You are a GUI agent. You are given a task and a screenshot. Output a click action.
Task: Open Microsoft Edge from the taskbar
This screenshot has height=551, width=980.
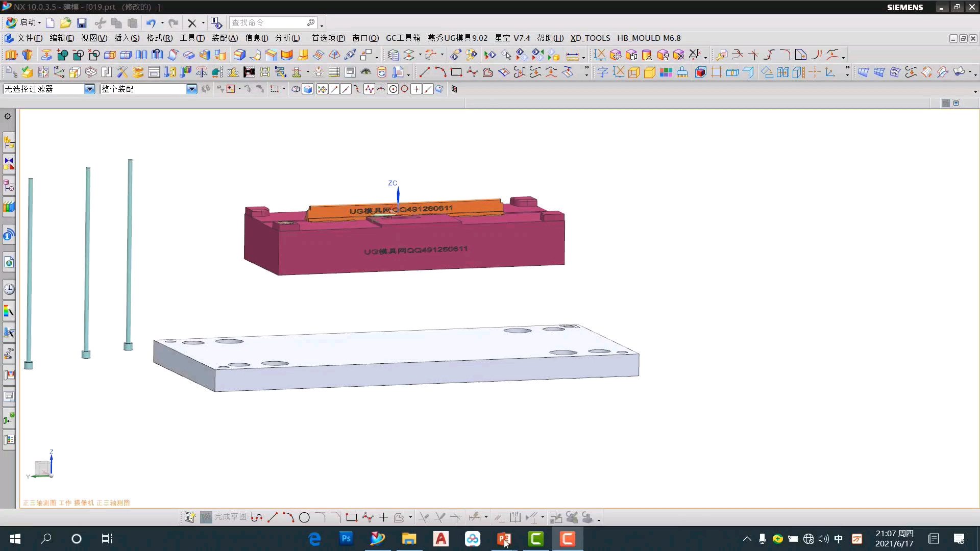tap(314, 539)
